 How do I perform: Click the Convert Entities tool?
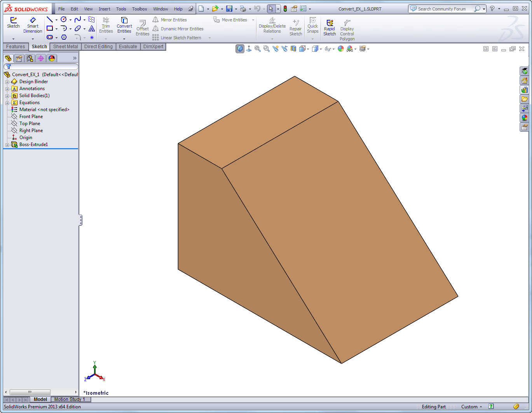[124, 25]
